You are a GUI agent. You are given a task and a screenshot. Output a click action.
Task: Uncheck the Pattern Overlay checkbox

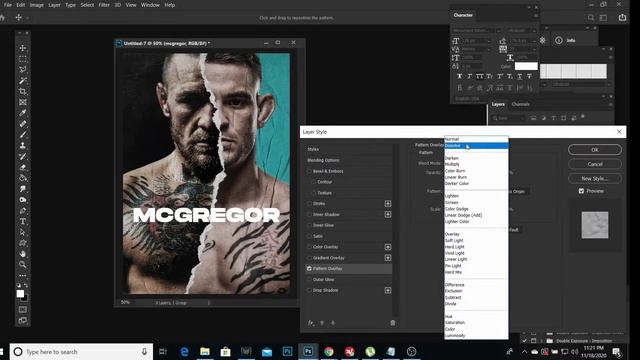[x=309, y=269]
